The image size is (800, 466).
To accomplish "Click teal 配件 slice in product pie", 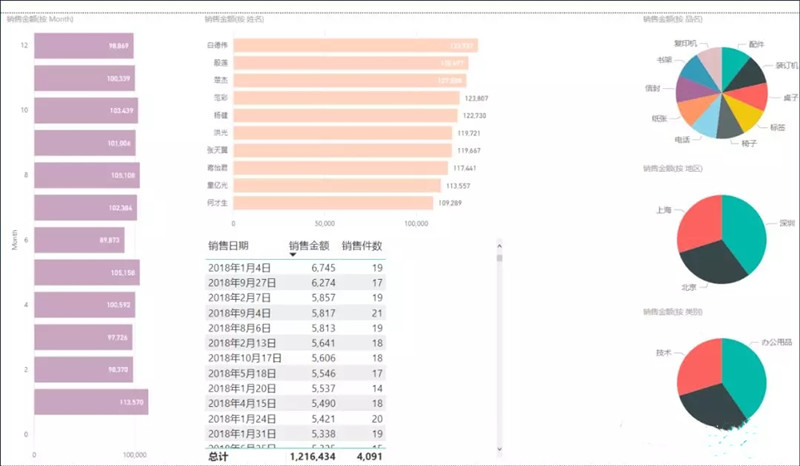I will pyautogui.click(x=733, y=64).
